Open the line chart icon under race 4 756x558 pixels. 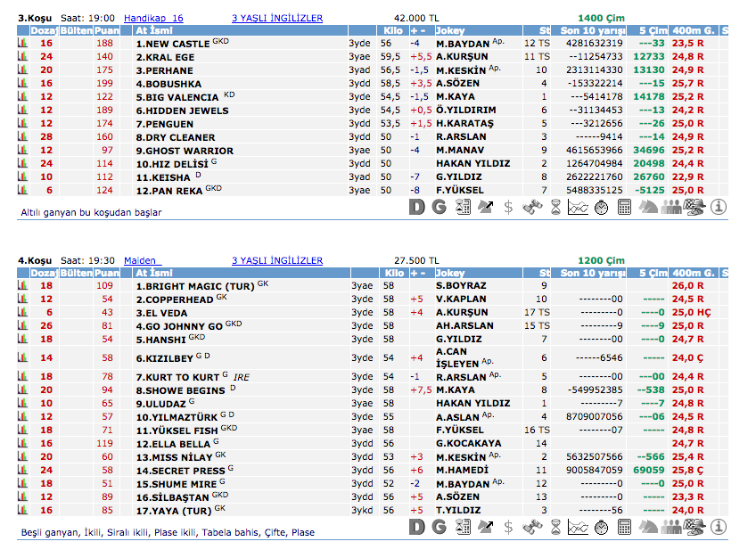tap(579, 527)
